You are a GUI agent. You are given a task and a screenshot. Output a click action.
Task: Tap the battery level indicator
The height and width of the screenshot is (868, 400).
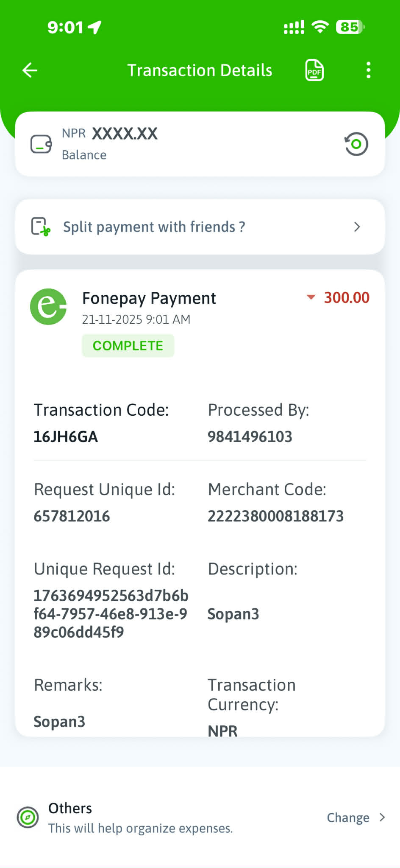[350, 27]
